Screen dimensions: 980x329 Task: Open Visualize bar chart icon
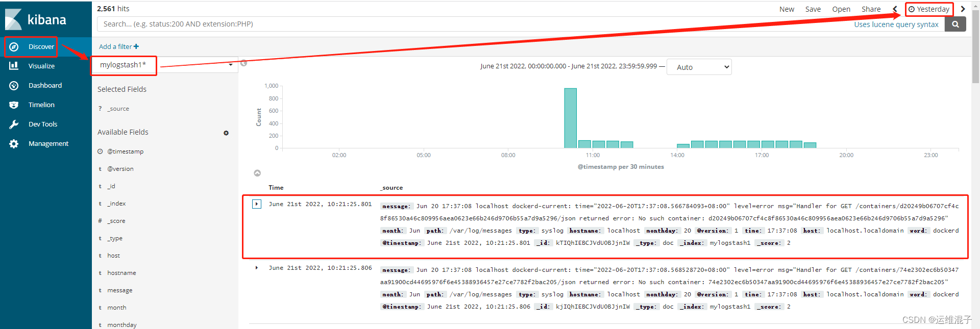(x=14, y=66)
